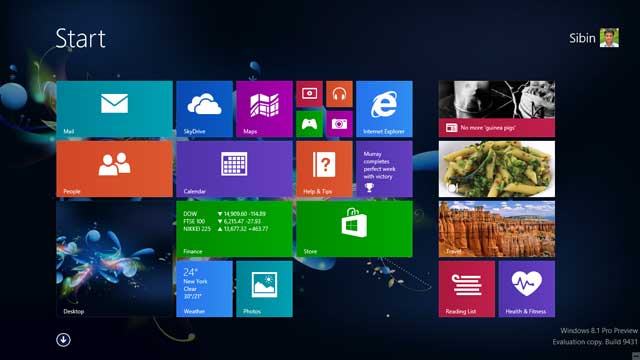
Task: Open the Travel canyon tile
Action: 497,229
